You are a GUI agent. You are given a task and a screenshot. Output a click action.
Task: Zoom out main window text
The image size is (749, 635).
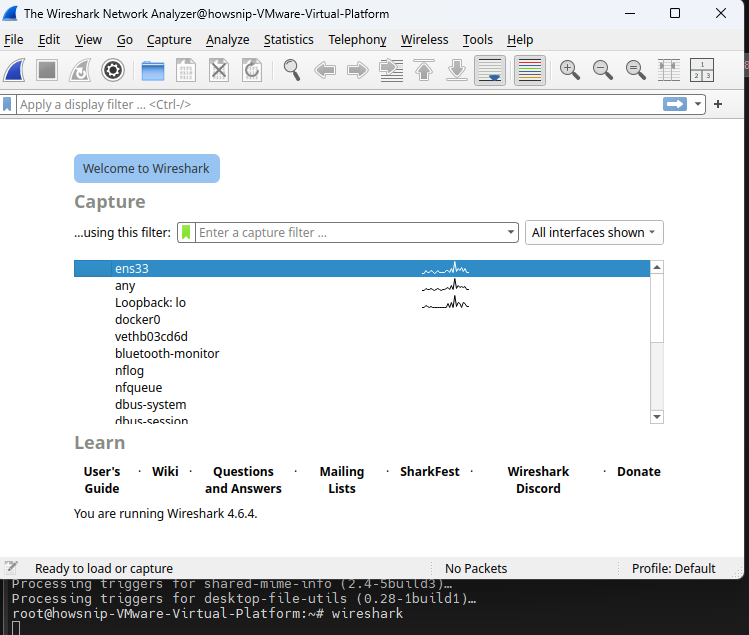tap(602, 70)
